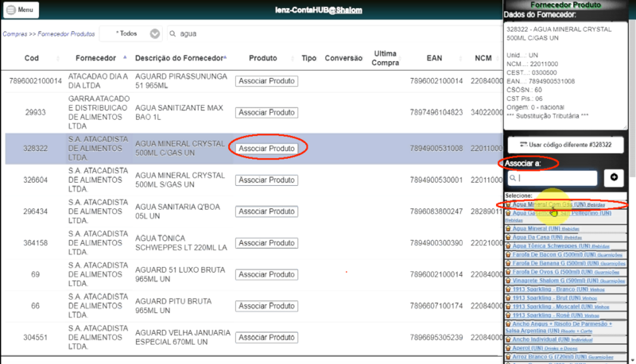Focus the 'Associar a' search field
This screenshot has height=364, width=636.
[553, 178]
